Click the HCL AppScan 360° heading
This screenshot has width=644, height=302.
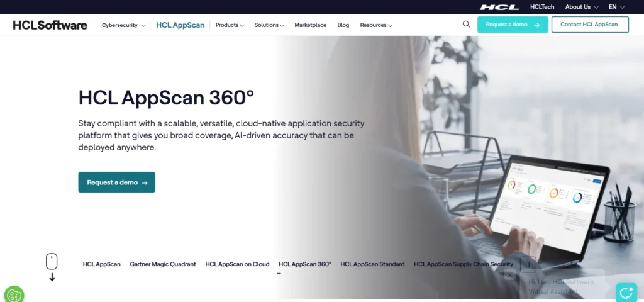[x=166, y=98]
